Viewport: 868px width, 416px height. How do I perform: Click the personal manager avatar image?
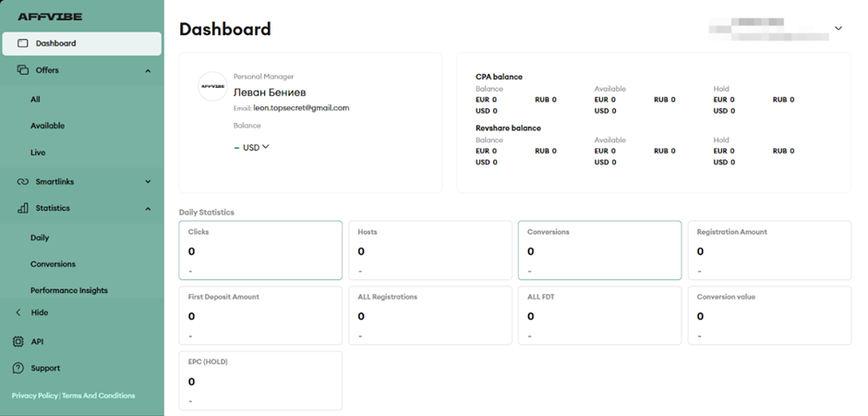tap(213, 86)
